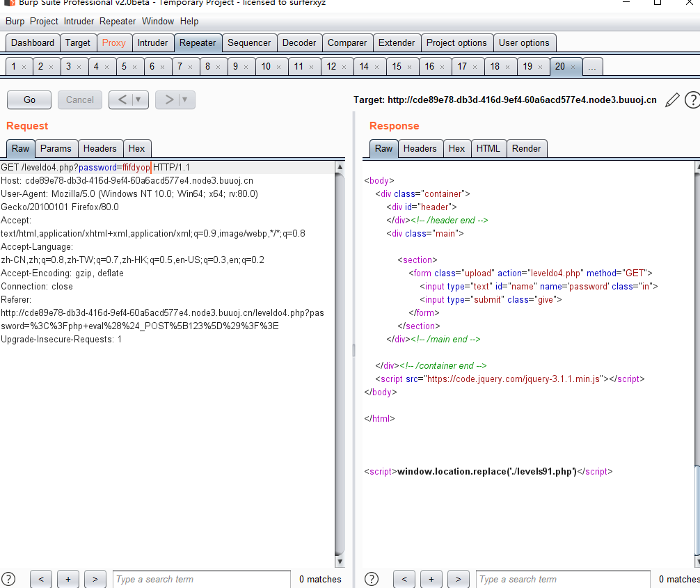Show response HTML view

488,149
